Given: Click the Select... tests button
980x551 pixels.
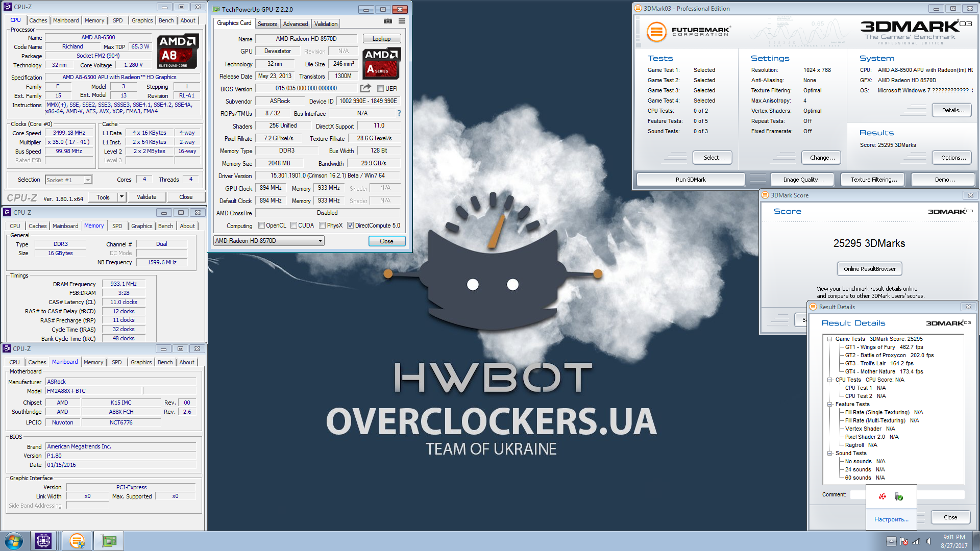Looking at the screenshot, I should [714, 158].
